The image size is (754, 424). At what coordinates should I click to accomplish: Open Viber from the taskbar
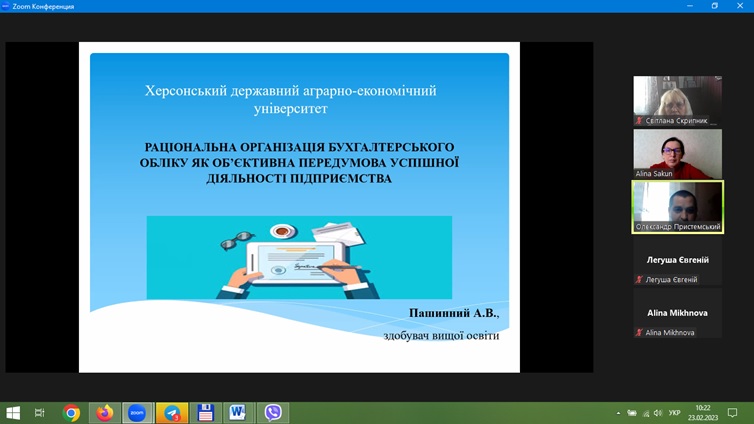coord(273,413)
